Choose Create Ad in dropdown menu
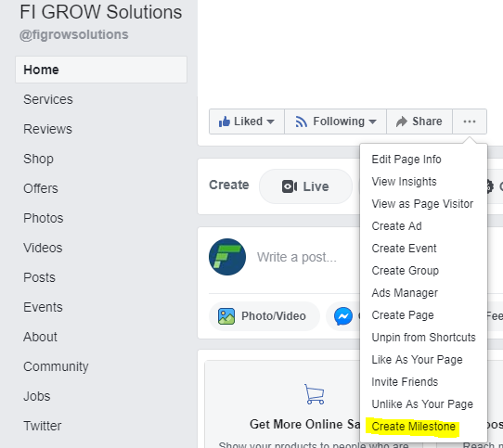The height and width of the screenshot is (448, 503). [396, 226]
